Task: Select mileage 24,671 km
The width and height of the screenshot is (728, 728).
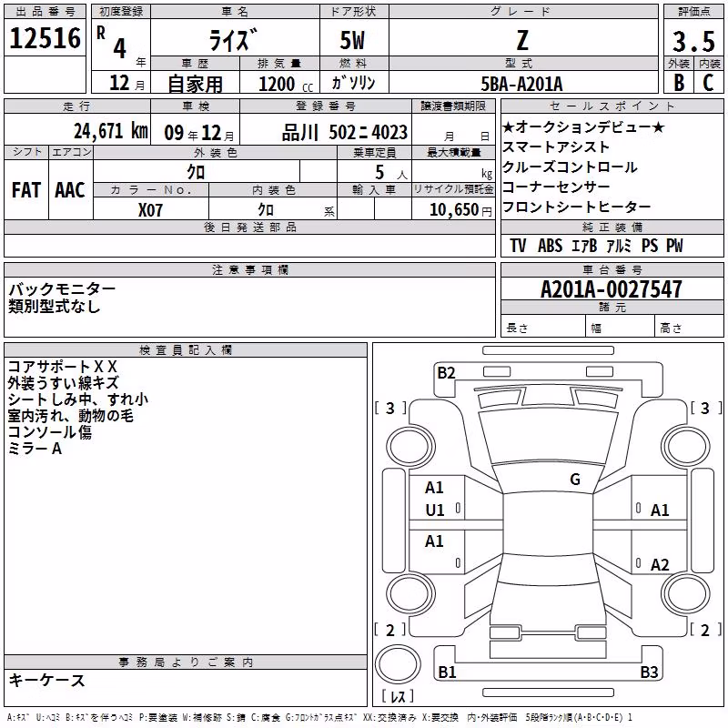Action: [x=111, y=131]
